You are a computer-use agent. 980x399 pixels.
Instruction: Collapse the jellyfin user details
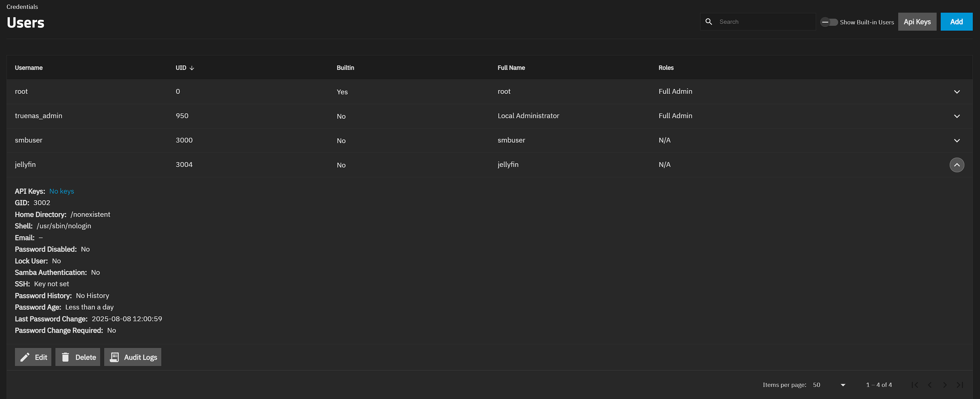(957, 165)
